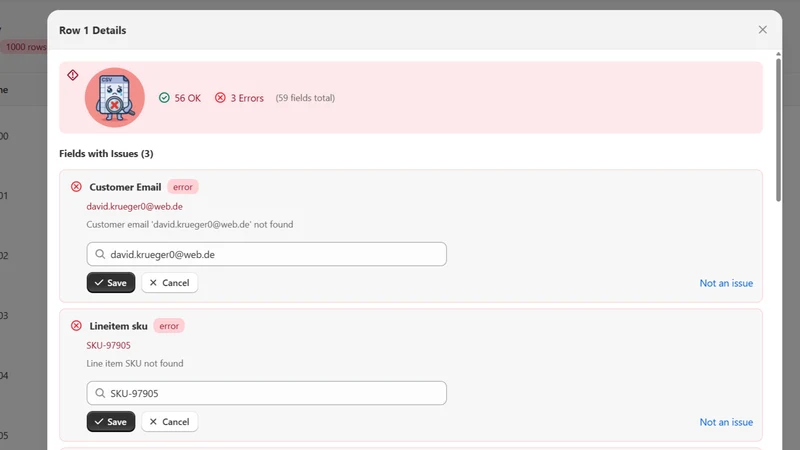Click the 'Line item SKU not found' message
This screenshot has width=800, height=450.
135,363
